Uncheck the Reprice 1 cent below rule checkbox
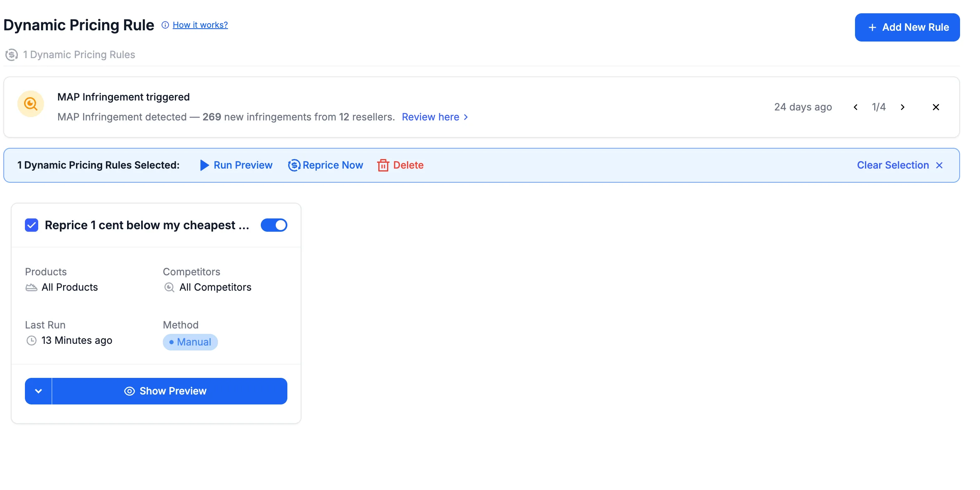 click(x=32, y=225)
